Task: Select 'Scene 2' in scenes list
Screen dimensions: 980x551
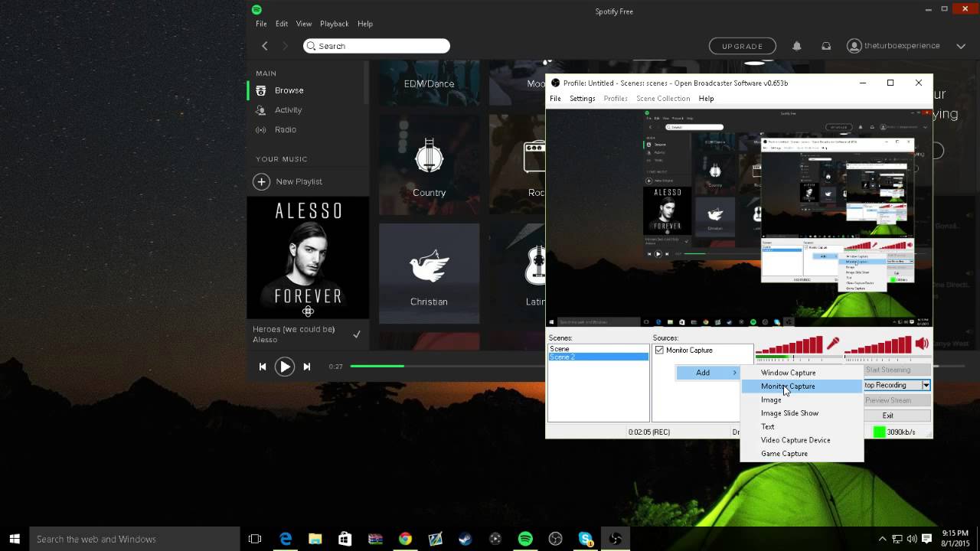Action: tap(598, 357)
